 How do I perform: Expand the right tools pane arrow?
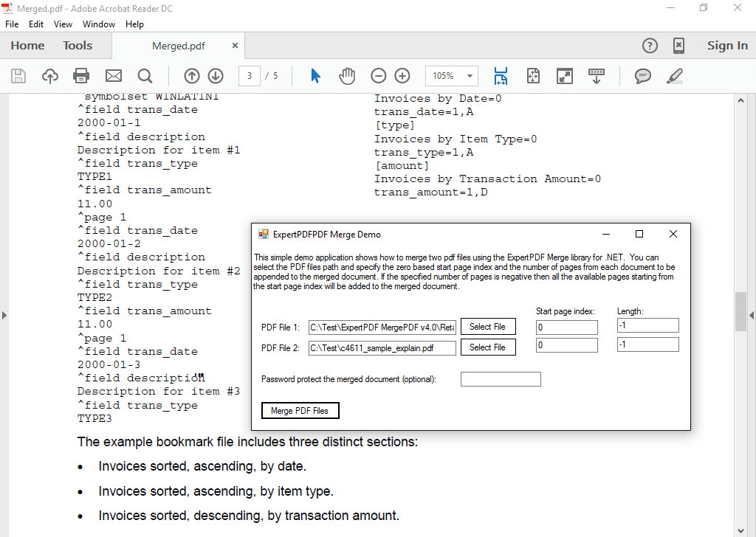click(752, 316)
